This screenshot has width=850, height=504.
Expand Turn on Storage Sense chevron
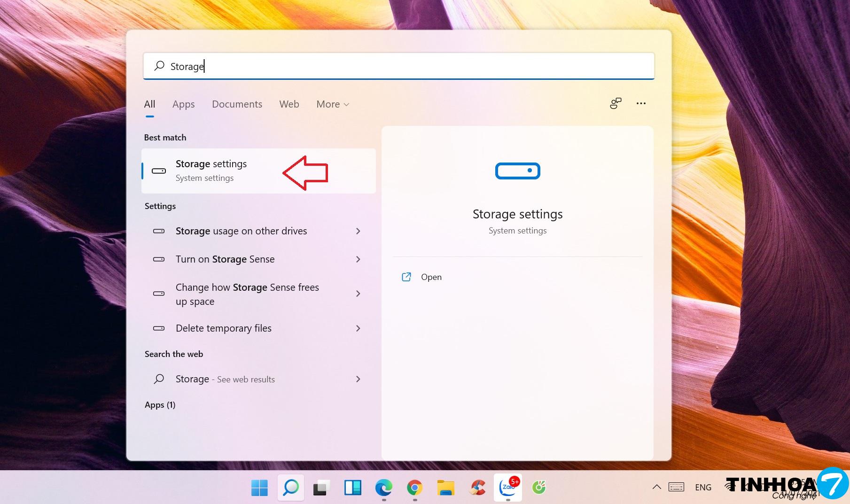point(358,259)
